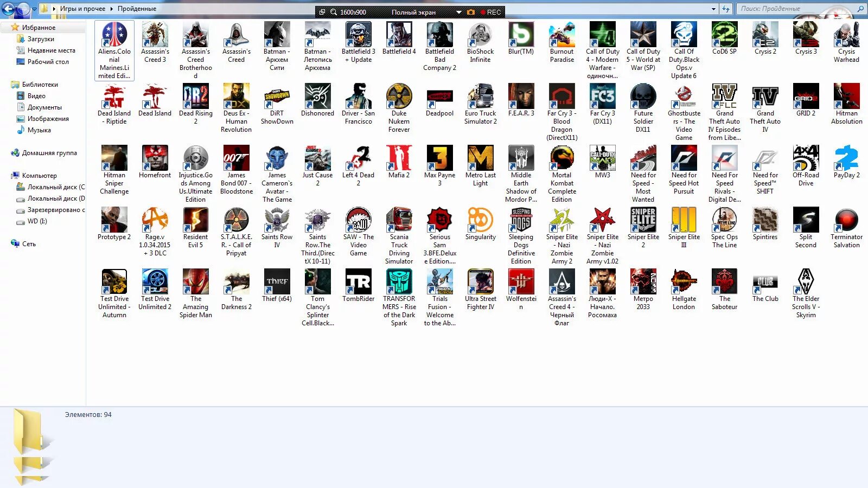This screenshot has width=868, height=488.
Task: Select the Wolfenstein shortcut icon
Action: click(x=521, y=282)
